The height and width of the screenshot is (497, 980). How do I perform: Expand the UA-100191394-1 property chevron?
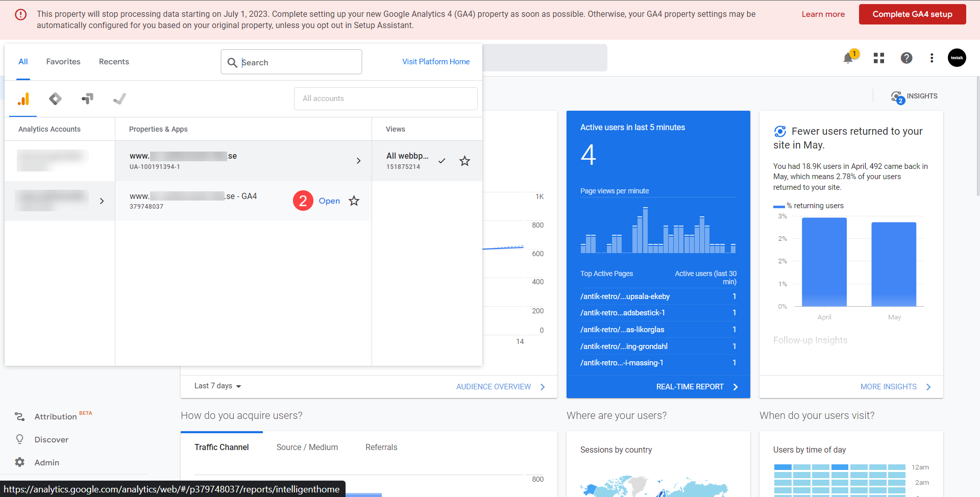[x=358, y=161]
